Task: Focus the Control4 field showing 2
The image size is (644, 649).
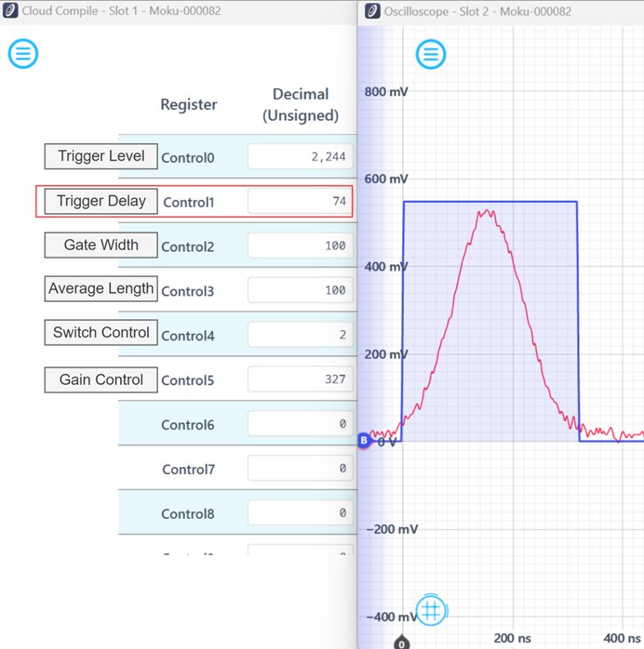Action: pyautogui.click(x=300, y=335)
